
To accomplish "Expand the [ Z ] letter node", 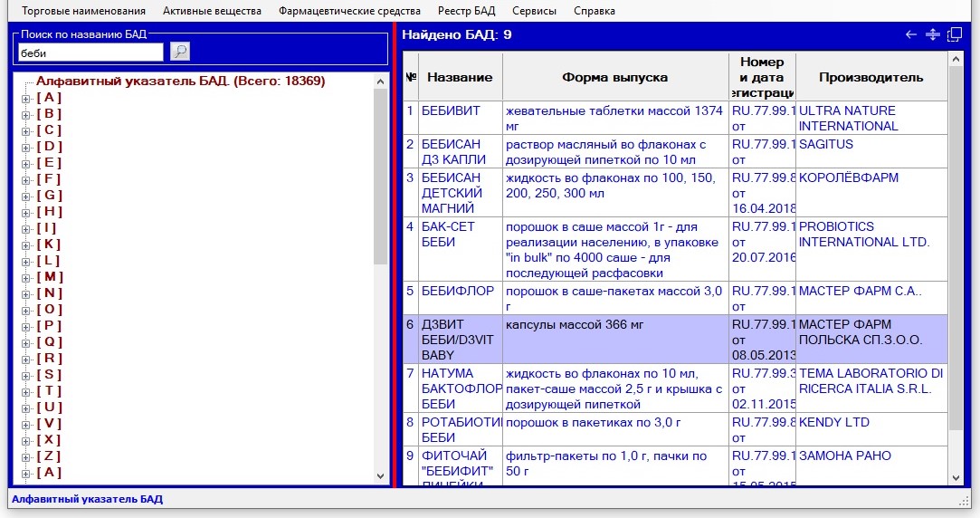I will pyautogui.click(x=26, y=456).
